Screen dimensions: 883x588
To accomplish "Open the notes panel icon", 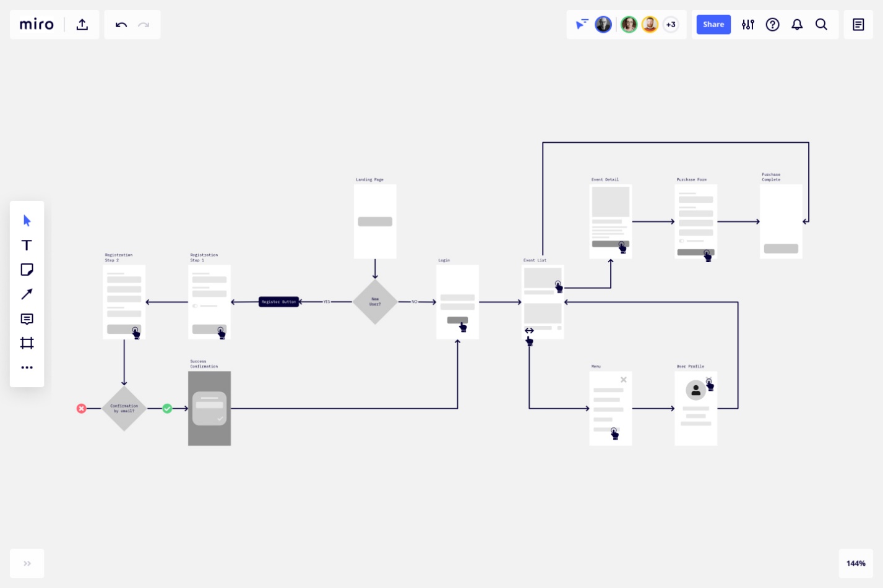I will click(x=858, y=25).
